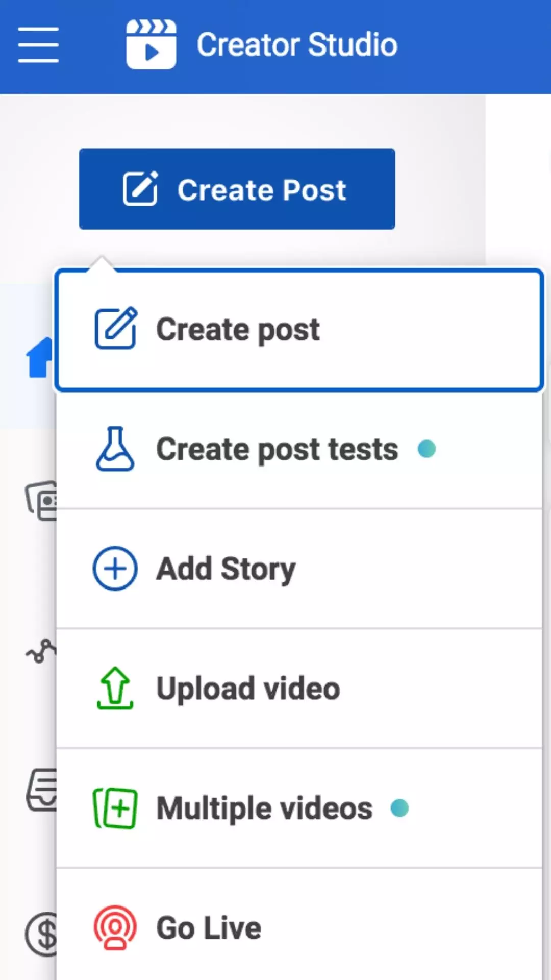Click the green upload arrow icon
Screen dimensions: 551x980
click(115, 688)
